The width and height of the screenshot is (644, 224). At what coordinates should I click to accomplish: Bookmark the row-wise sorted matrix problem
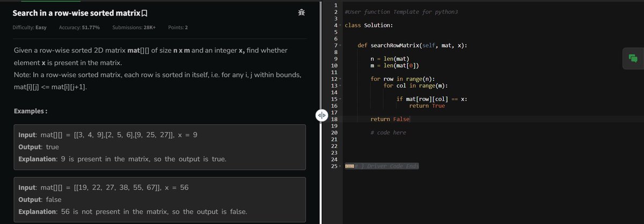[x=145, y=12]
